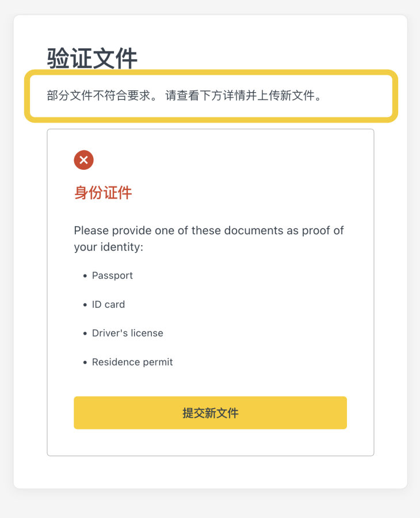The height and width of the screenshot is (518, 420).
Task: Choose the Residence permit list item
Action: point(132,362)
